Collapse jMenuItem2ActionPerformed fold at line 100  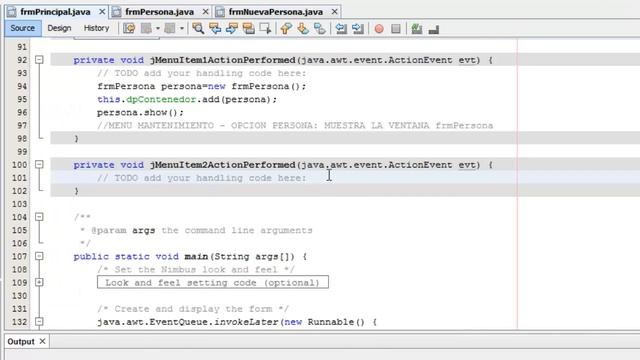39,164
